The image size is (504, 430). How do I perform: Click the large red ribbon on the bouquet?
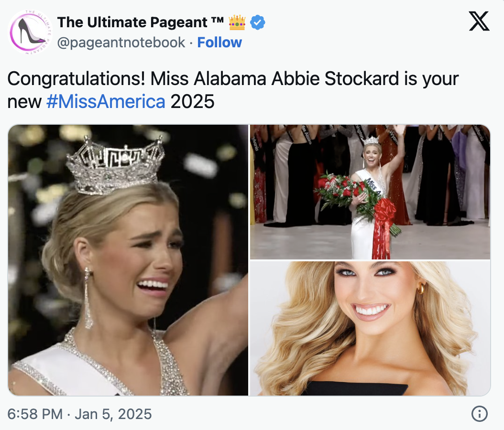(x=383, y=221)
